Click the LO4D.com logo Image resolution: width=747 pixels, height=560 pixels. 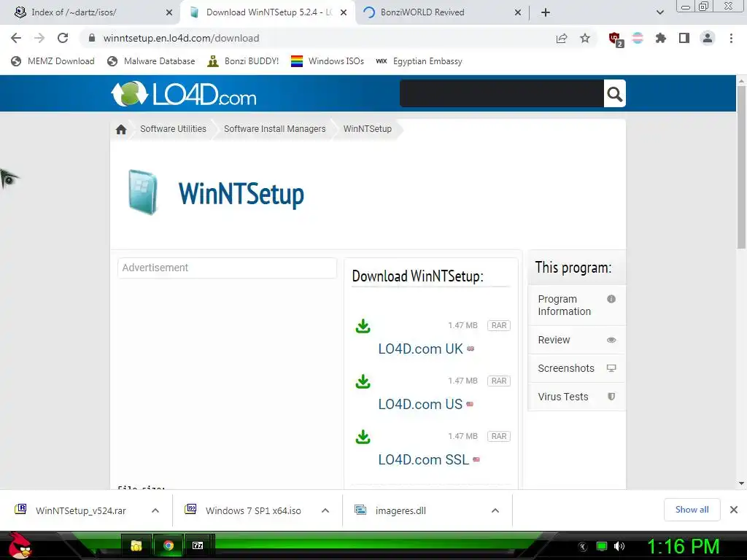tap(184, 94)
